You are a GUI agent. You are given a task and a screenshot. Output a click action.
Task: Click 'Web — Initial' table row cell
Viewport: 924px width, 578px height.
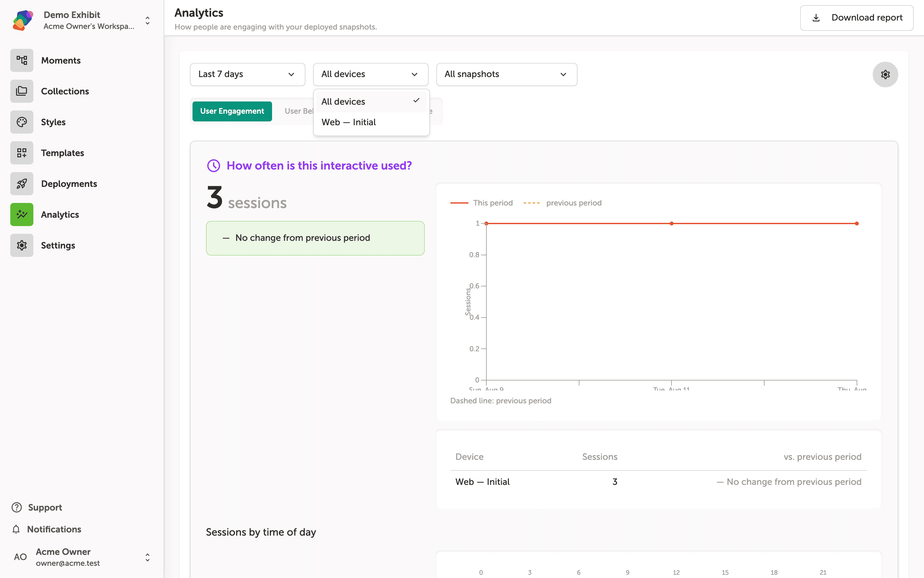tap(482, 482)
